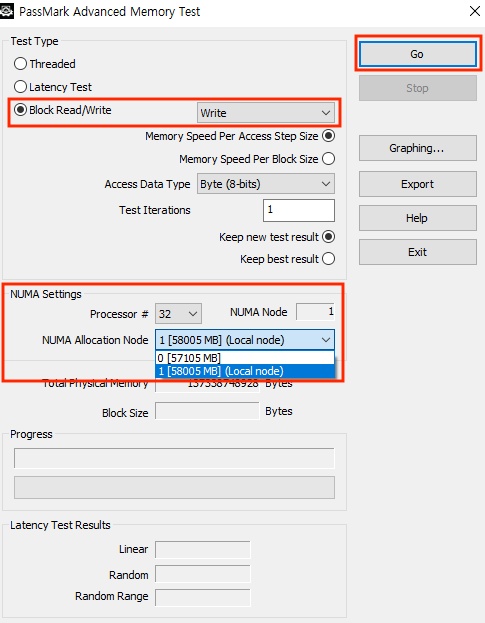The image size is (485, 623).
Task: Click the Export button
Action: coord(418,184)
